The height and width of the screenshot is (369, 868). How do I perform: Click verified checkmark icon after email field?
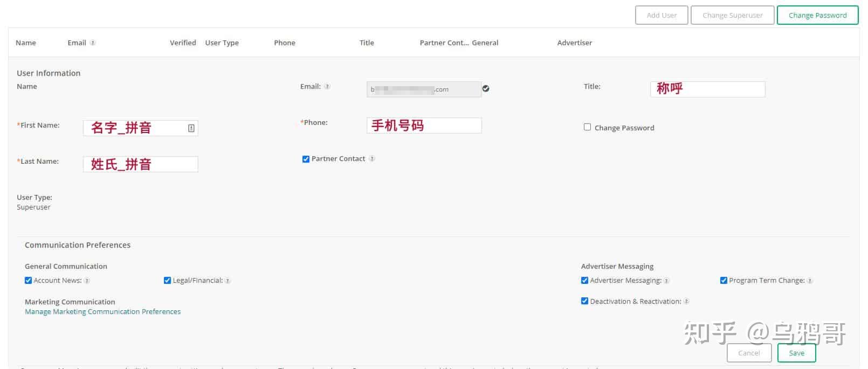[486, 88]
